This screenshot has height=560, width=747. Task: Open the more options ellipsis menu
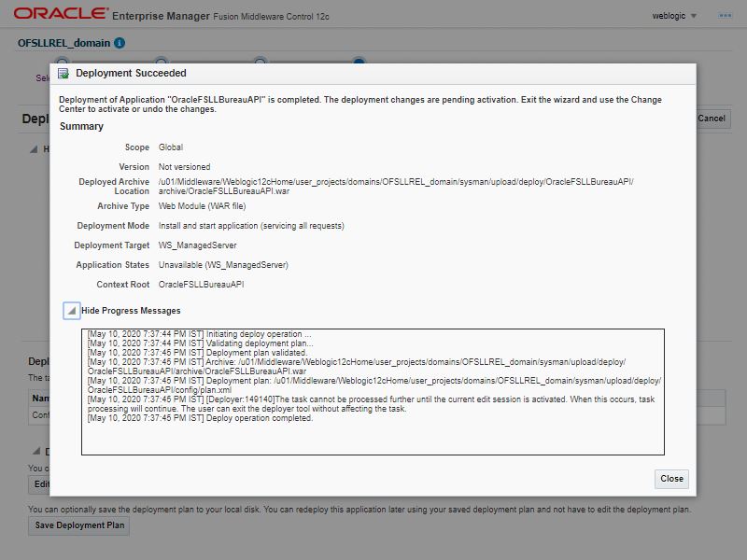726,16
